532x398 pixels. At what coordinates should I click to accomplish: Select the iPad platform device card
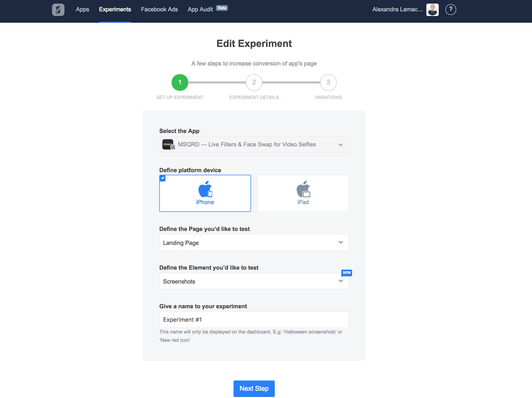(303, 193)
